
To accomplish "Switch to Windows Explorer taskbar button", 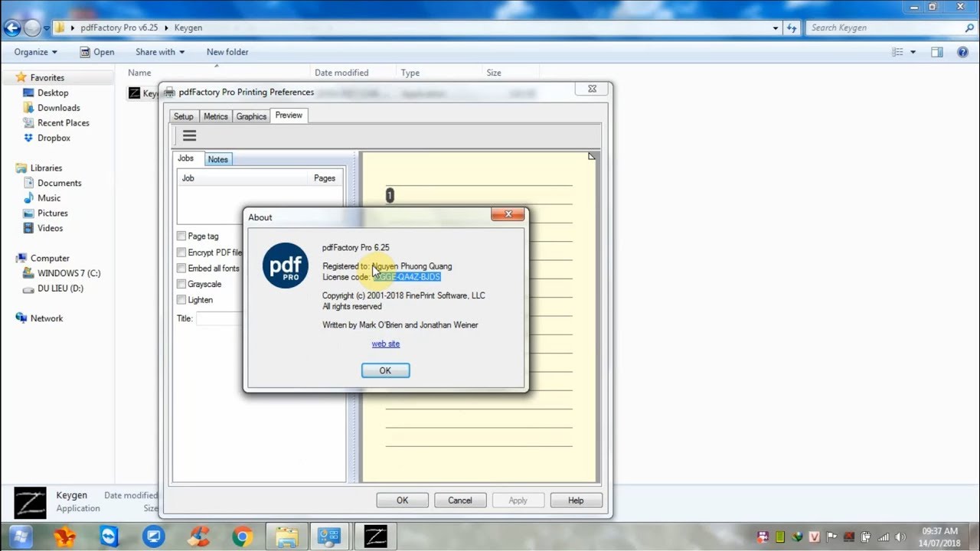I will (x=286, y=536).
